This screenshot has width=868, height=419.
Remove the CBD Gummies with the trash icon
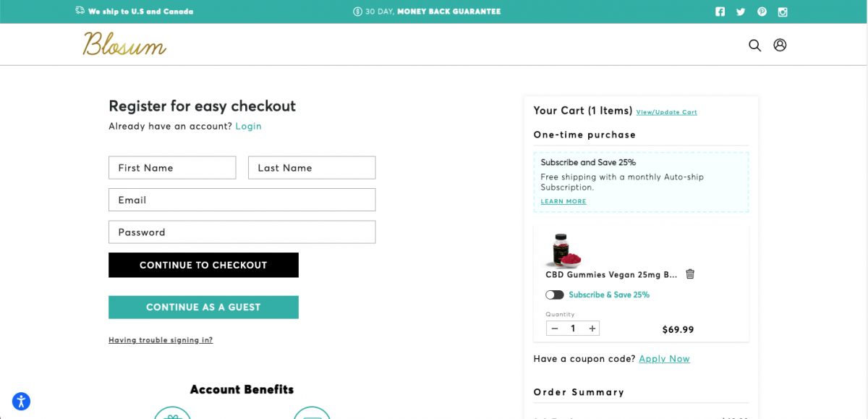click(x=690, y=274)
